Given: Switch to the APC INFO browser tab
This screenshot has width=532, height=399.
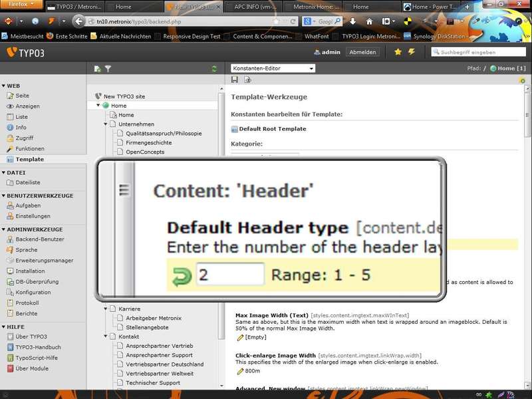Looking at the screenshot, I should (252, 7).
